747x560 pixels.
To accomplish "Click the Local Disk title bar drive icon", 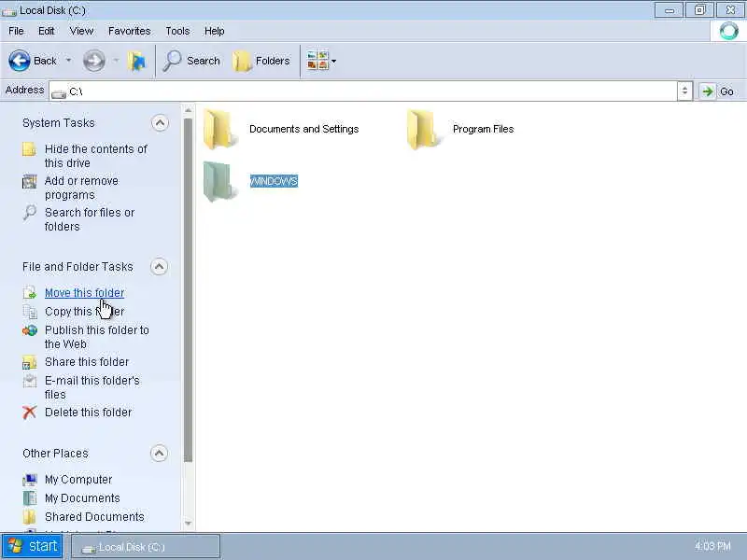I will pos(9,11).
